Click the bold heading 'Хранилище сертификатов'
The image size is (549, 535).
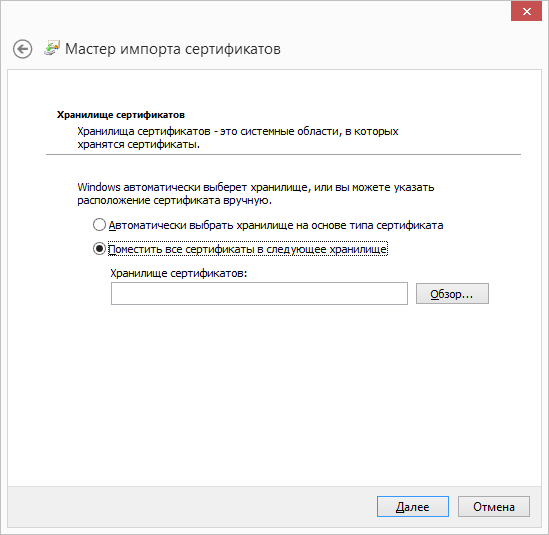point(121,115)
